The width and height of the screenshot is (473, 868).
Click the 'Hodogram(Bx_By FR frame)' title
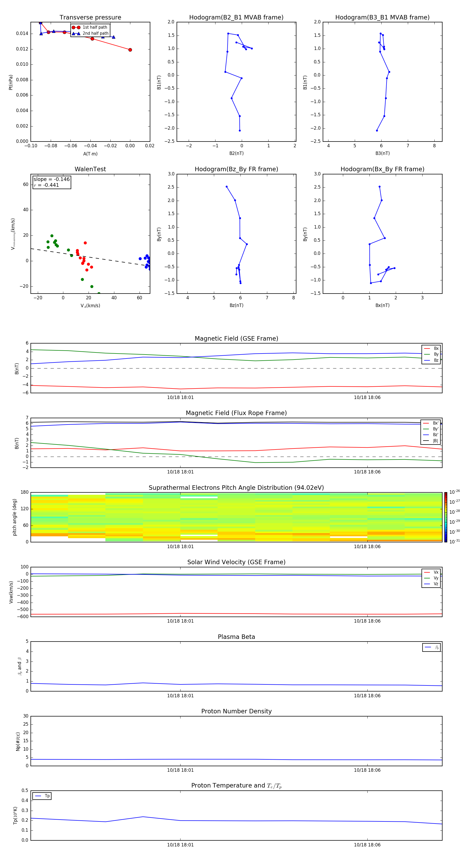click(x=382, y=169)
